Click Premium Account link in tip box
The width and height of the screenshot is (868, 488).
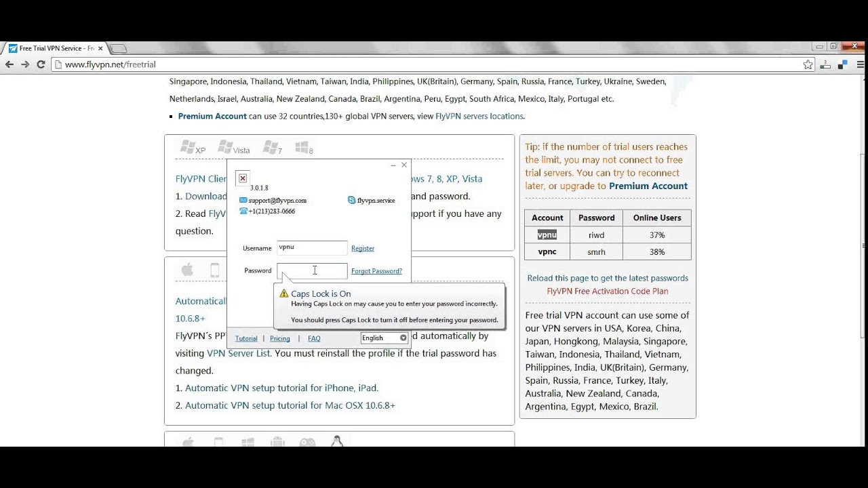coord(648,186)
